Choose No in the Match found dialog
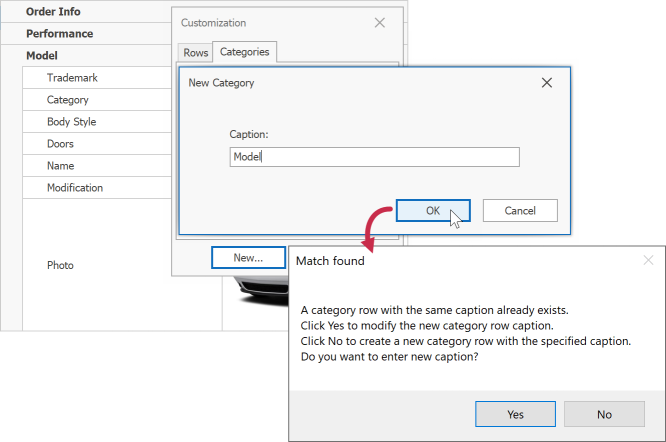Image resolution: width=666 pixels, height=442 pixels. pyautogui.click(x=604, y=414)
